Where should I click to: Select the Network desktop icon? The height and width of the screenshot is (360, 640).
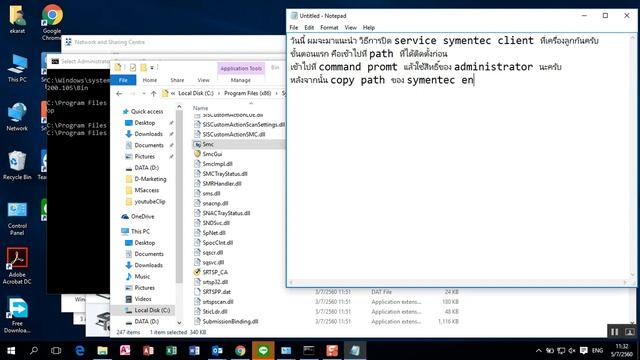tap(17, 117)
